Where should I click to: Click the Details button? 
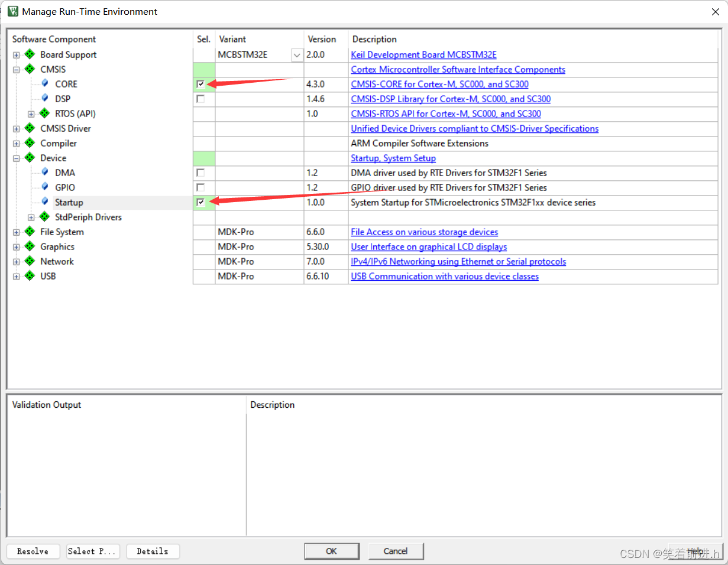[153, 551]
